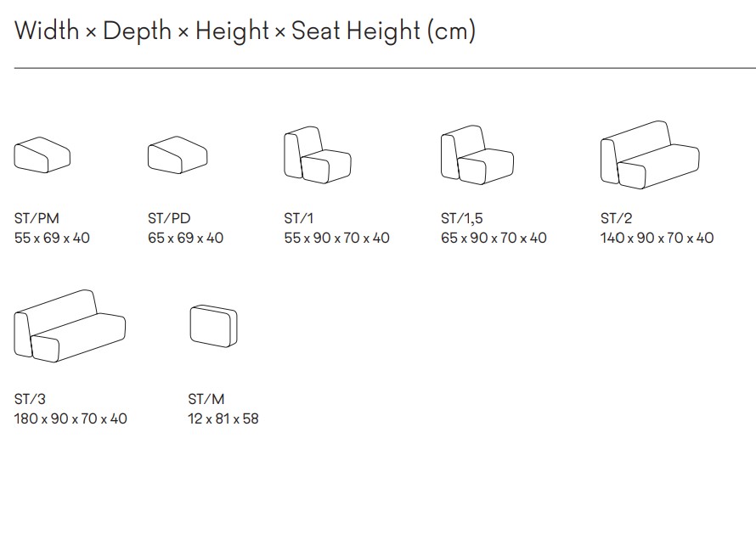
Task: Click the 12 x 81 x 58 dimensions
Action: (223, 418)
